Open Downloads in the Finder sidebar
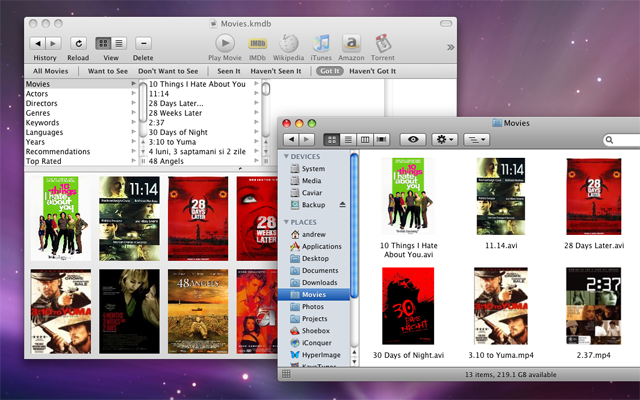The height and width of the screenshot is (400, 640). (x=313, y=282)
